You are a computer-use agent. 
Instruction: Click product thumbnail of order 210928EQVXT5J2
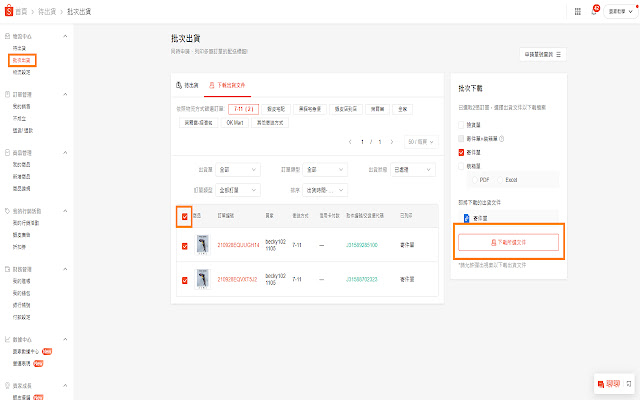(202, 280)
